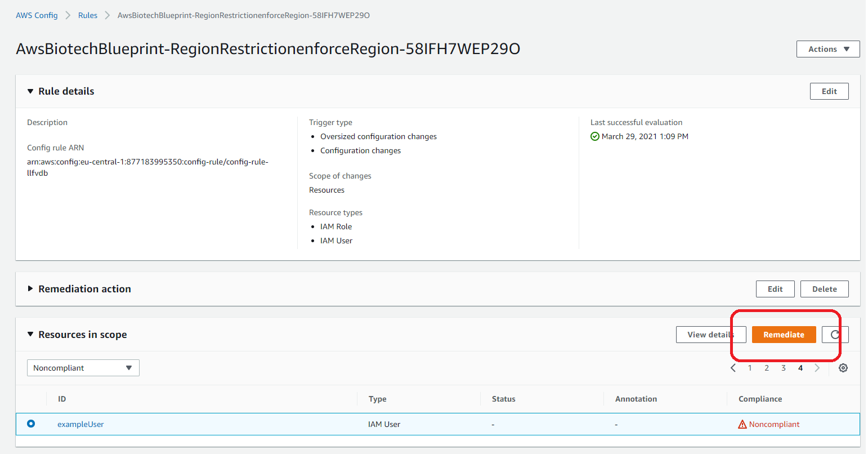The width and height of the screenshot is (868, 454).
Task: Sort by the Annotation column header
Action: pyautogui.click(x=636, y=399)
